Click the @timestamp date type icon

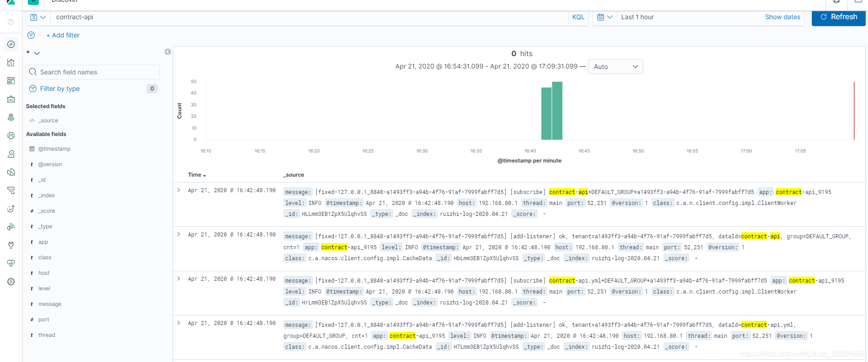click(x=32, y=149)
